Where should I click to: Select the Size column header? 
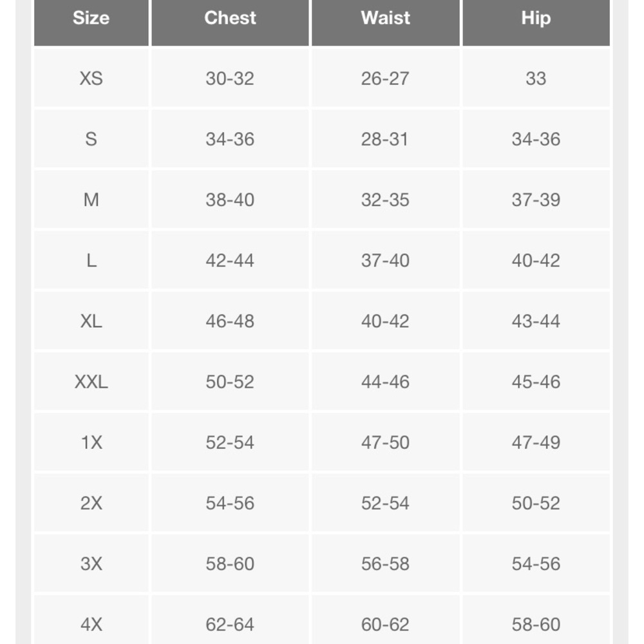click(91, 22)
